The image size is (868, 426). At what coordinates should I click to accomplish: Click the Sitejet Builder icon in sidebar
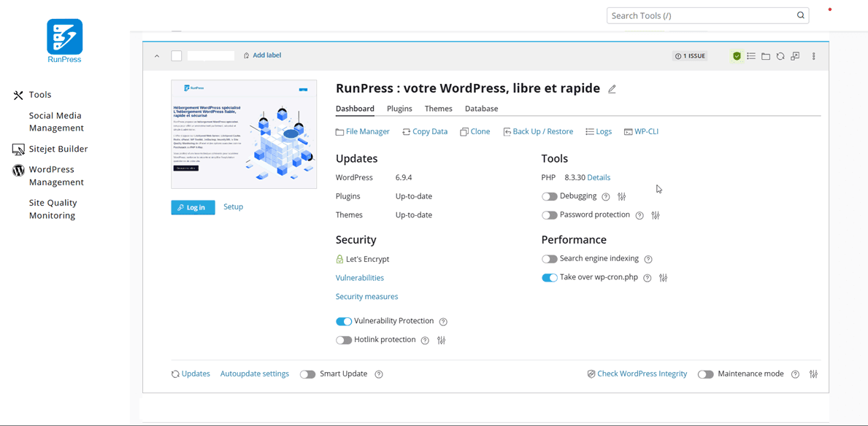click(18, 150)
